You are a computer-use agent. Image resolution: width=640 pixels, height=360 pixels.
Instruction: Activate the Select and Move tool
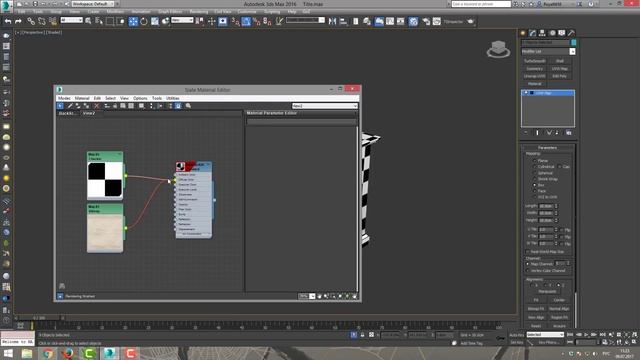[x=133, y=21]
